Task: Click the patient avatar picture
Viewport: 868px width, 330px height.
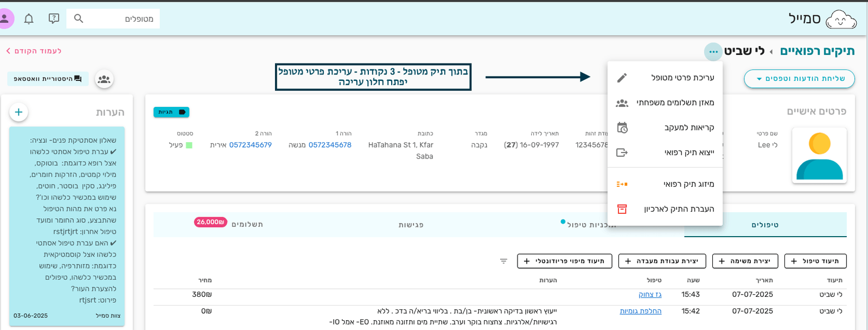Action: pos(819,155)
